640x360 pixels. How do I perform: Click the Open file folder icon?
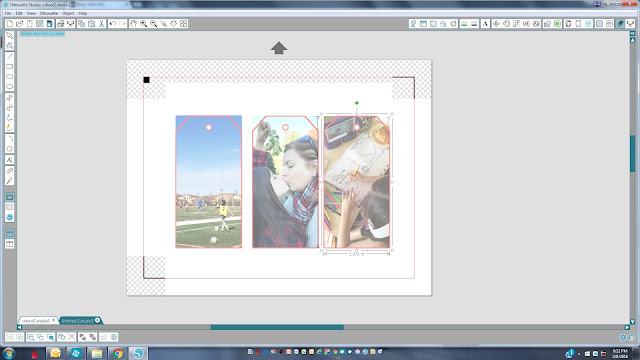click(x=19, y=24)
